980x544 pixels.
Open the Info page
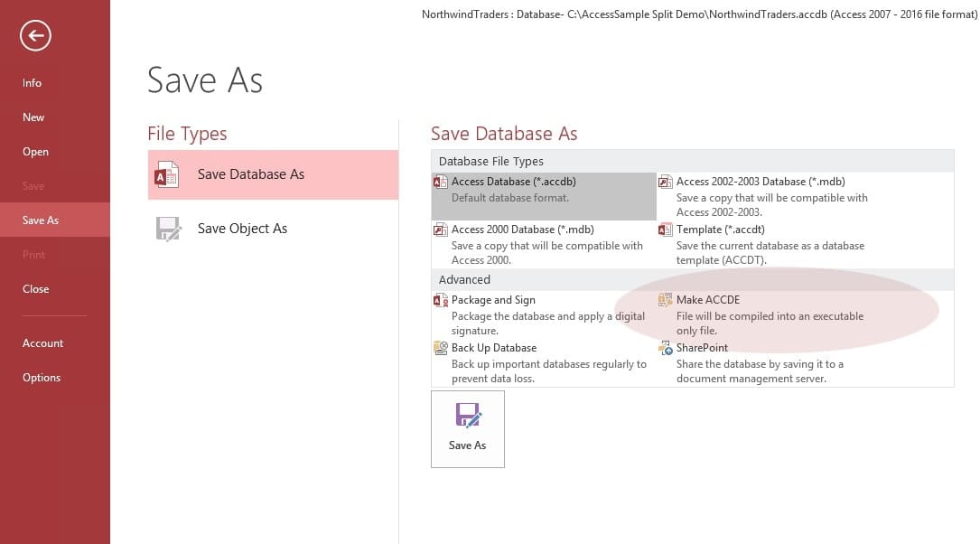(x=55, y=83)
